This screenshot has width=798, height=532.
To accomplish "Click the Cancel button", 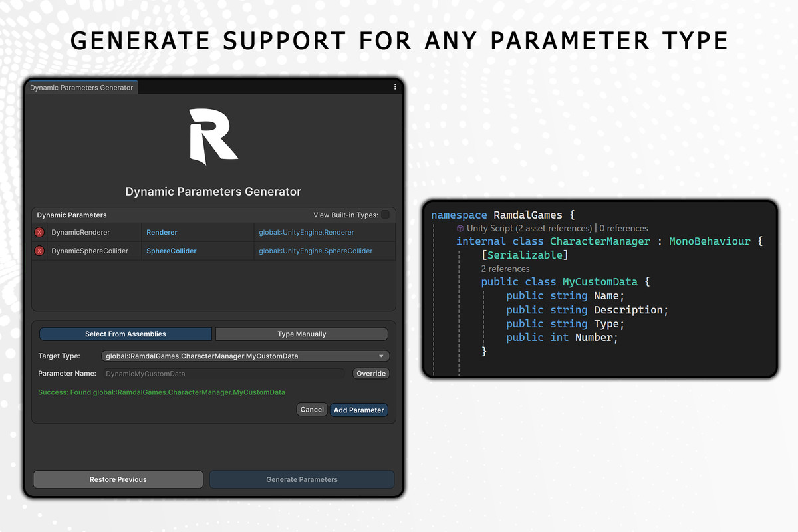I will point(312,410).
